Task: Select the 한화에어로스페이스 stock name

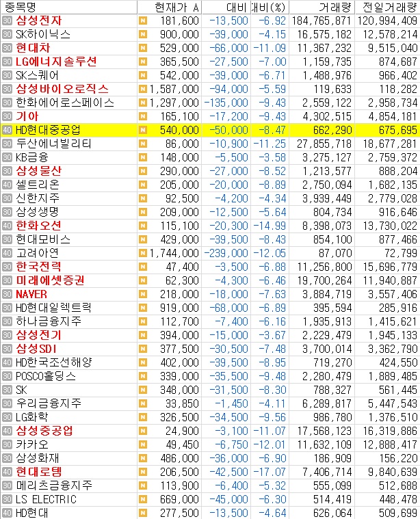Action: pos(65,103)
